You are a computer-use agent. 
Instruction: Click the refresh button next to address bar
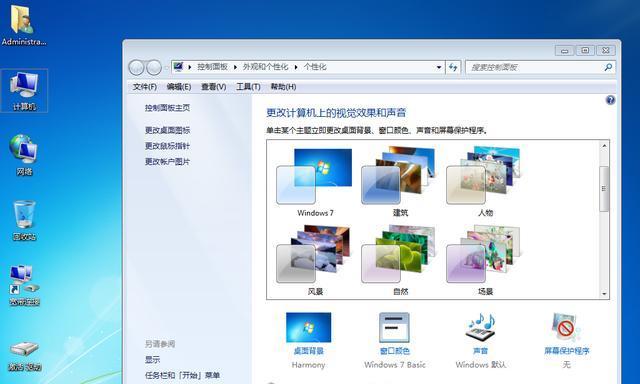(453, 67)
